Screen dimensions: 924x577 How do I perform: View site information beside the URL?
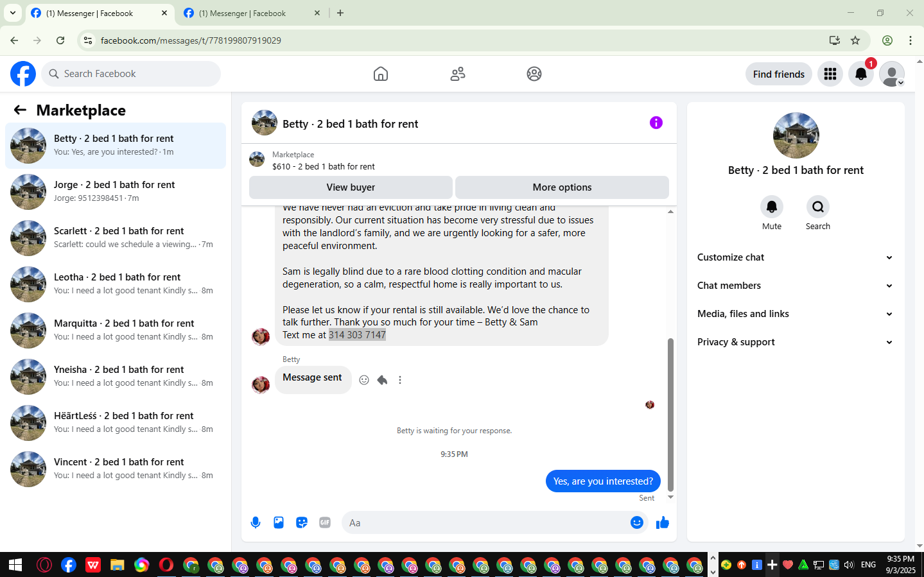(88, 40)
